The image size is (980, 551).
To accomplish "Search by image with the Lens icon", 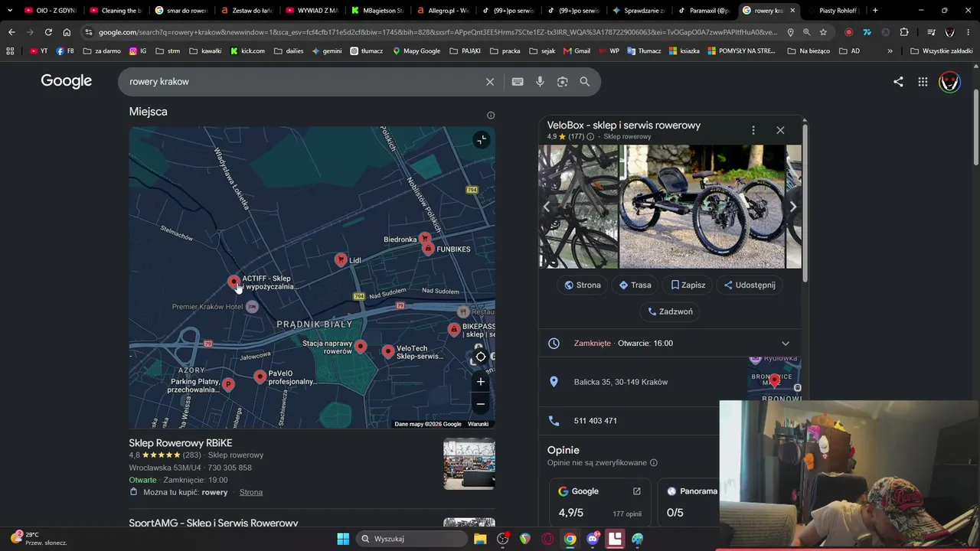I will point(563,82).
